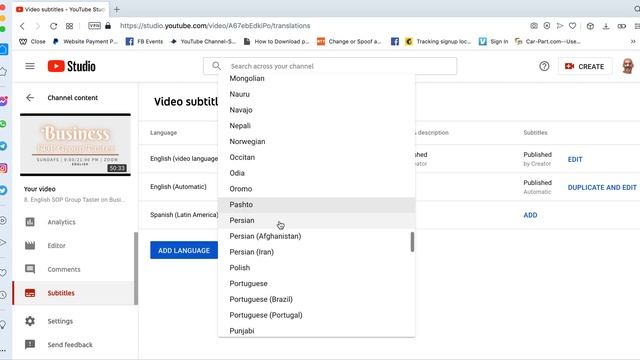The image size is (640, 360).
Task: Reload the page
Action: (x=53, y=26)
